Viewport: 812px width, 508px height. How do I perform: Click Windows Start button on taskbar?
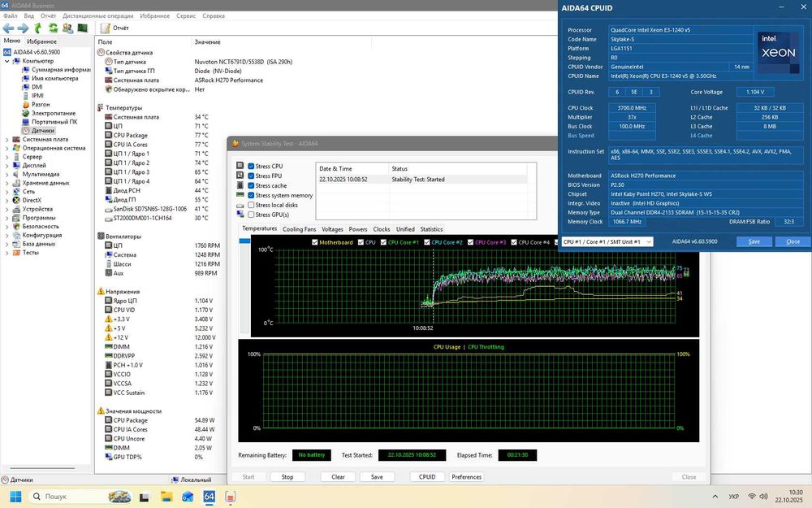point(15,497)
